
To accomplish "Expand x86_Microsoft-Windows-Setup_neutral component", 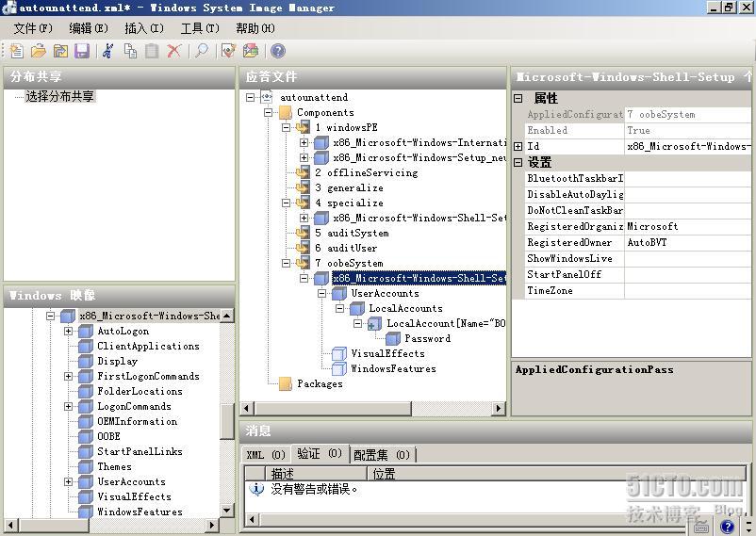I will coord(304,157).
